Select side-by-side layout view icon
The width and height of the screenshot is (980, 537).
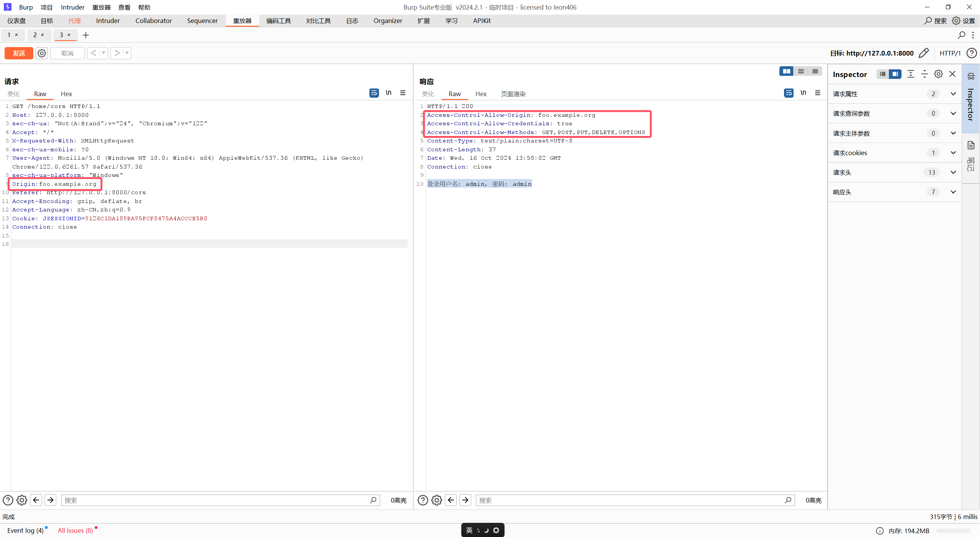786,71
